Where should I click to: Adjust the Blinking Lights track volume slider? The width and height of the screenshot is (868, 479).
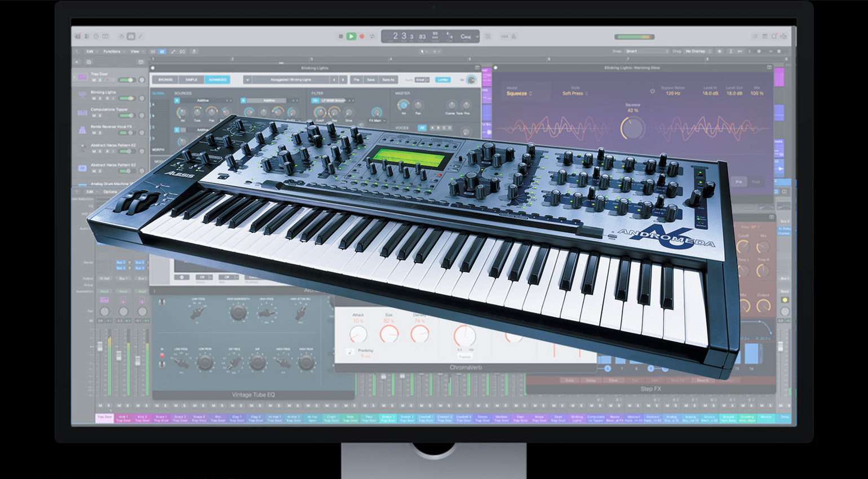[127, 98]
